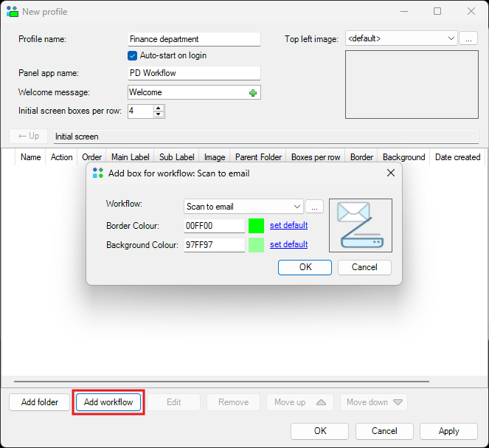This screenshot has width=489, height=448.
Task: Click the Background column header
Action: tap(404, 157)
